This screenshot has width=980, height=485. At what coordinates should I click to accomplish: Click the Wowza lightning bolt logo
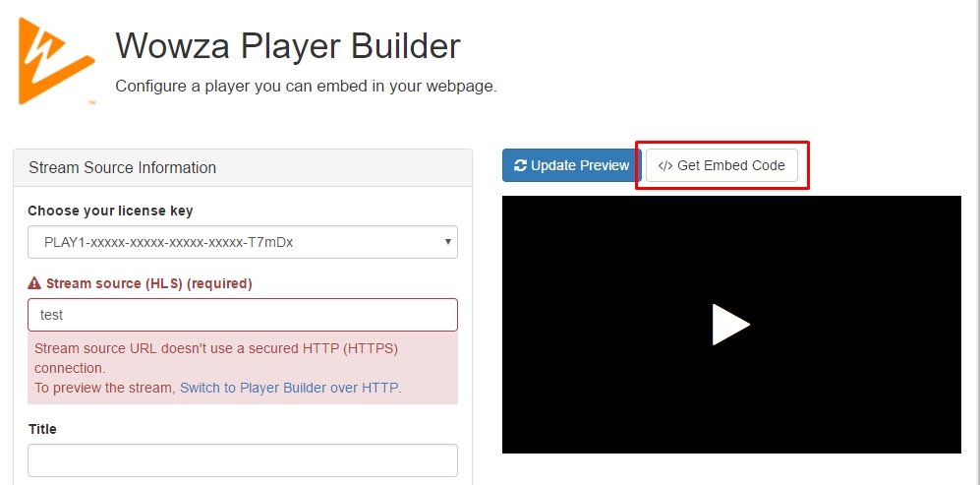coord(56,61)
